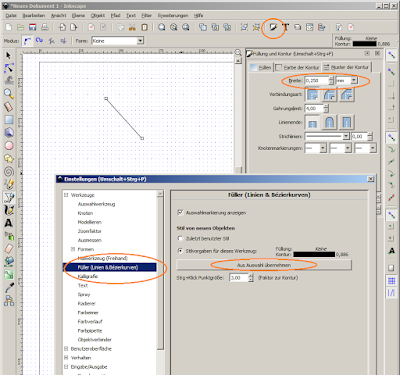Toggle Auswahlmarkierung anzeigen checkbox

pyautogui.click(x=180, y=212)
